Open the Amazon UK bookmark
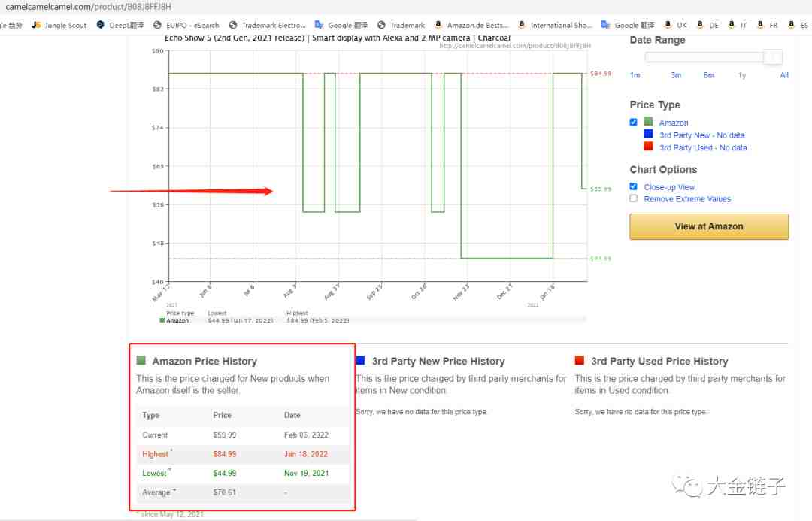 coord(675,25)
